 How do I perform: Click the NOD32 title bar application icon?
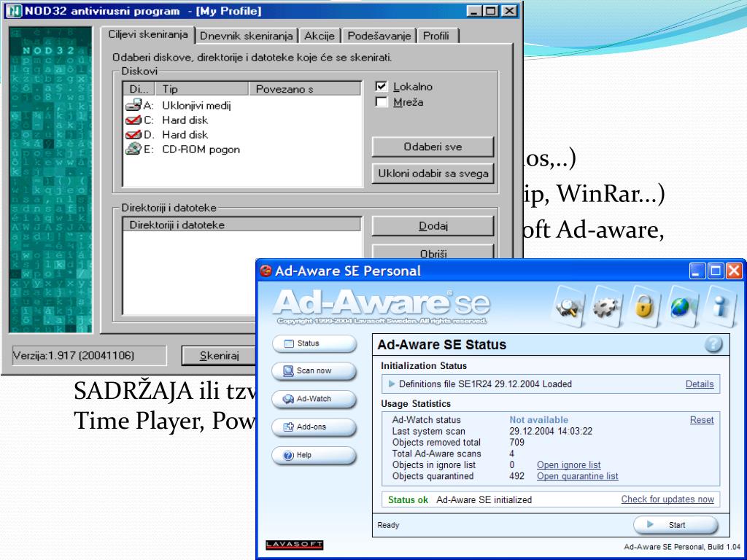point(13,11)
